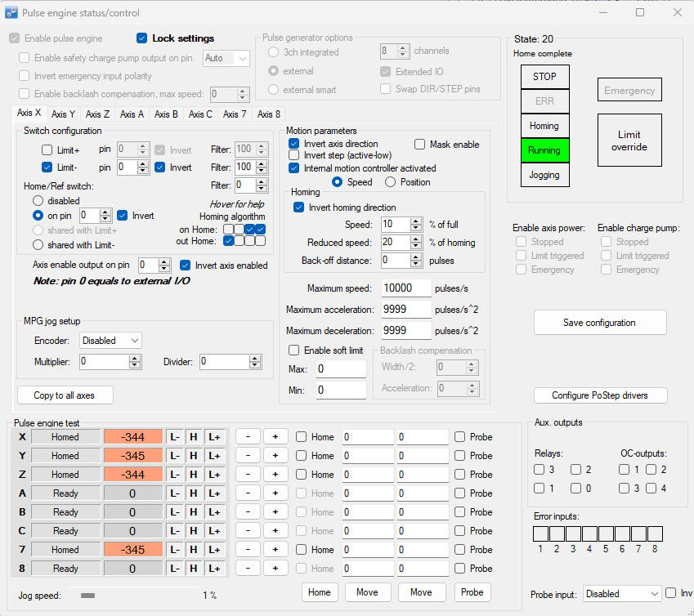
Task: Click the X row H indicator
Action: pos(194,437)
